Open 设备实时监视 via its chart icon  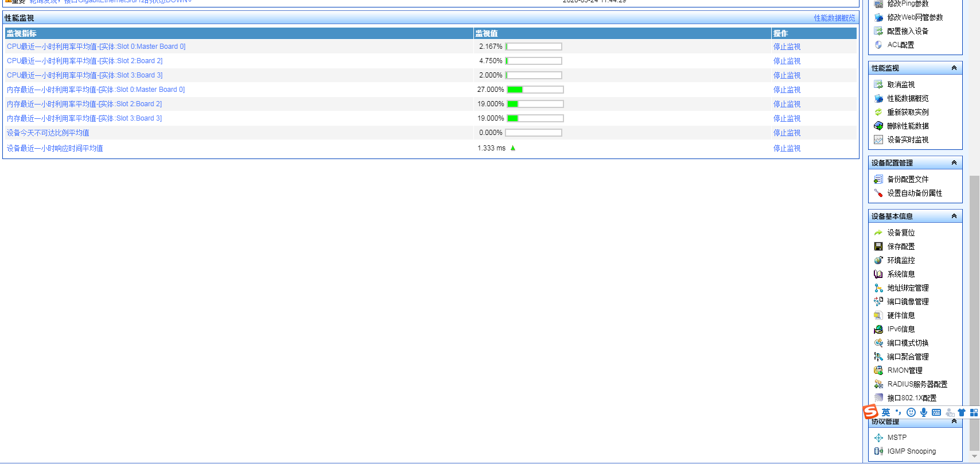tap(878, 140)
